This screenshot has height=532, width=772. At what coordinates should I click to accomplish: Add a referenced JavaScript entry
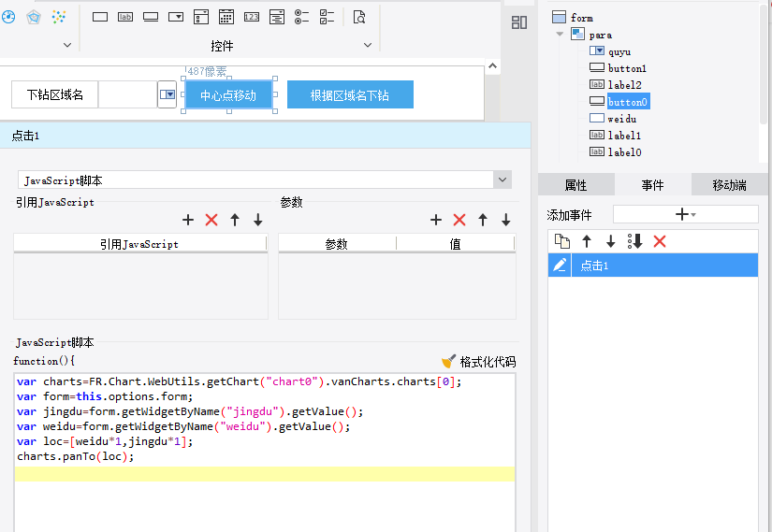[x=188, y=220]
